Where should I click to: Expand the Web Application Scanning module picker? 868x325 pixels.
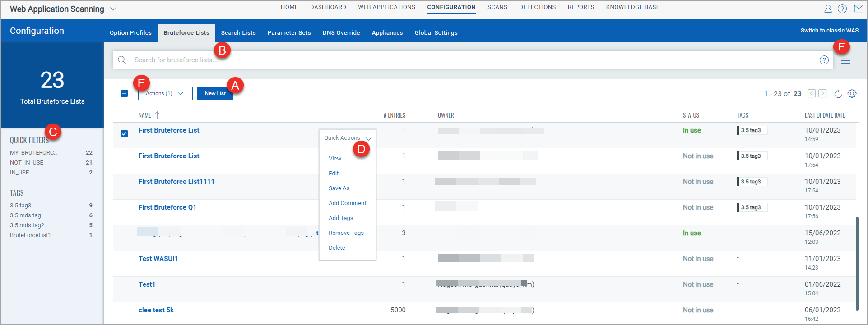113,9
